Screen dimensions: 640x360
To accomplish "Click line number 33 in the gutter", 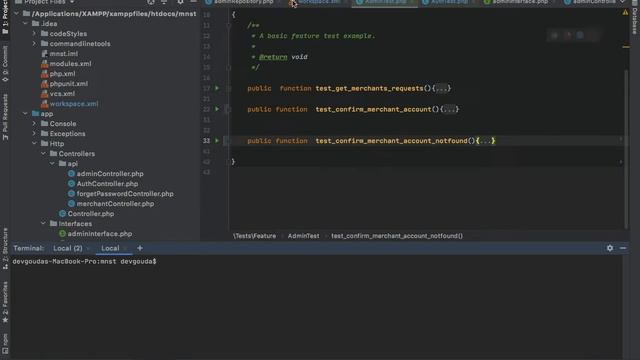I will pos(206,140).
